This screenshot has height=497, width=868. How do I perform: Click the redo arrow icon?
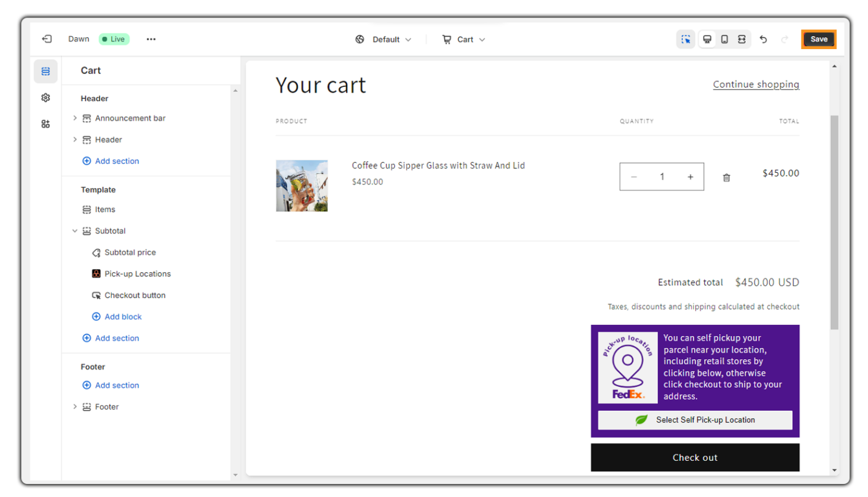[x=784, y=39]
